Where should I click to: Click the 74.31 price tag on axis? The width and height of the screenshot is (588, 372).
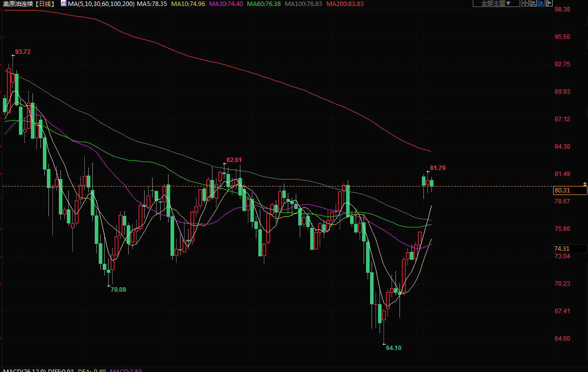pyautogui.click(x=562, y=248)
